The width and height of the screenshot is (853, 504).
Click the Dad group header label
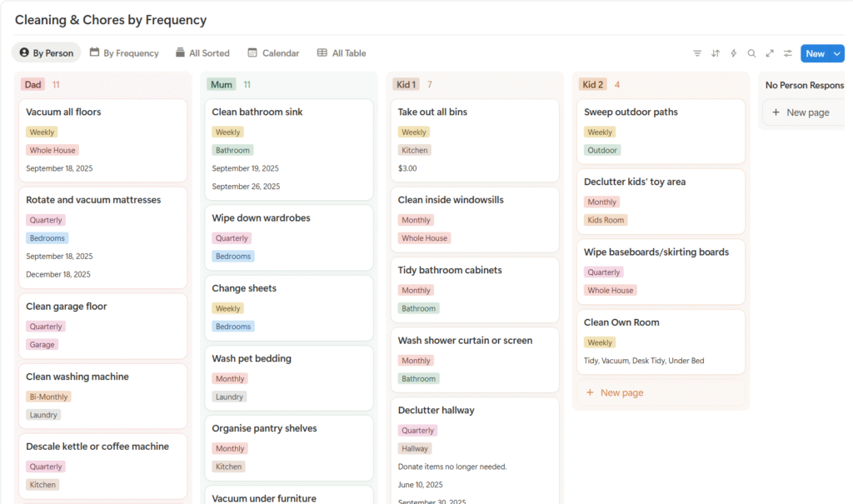click(33, 84)
